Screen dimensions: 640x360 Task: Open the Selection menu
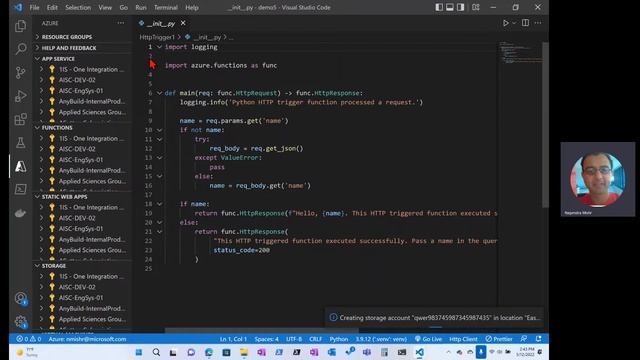tap(78, 7)
